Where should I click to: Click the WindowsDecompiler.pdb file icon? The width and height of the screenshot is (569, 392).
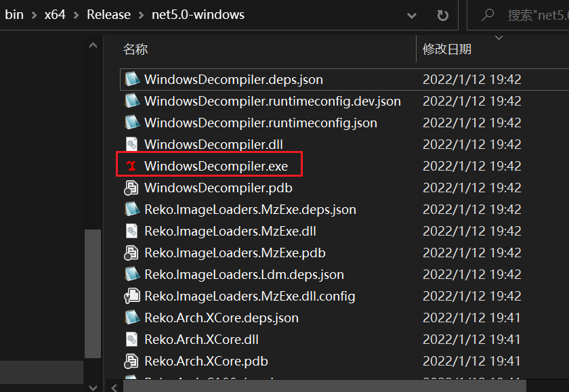[131, 188]
